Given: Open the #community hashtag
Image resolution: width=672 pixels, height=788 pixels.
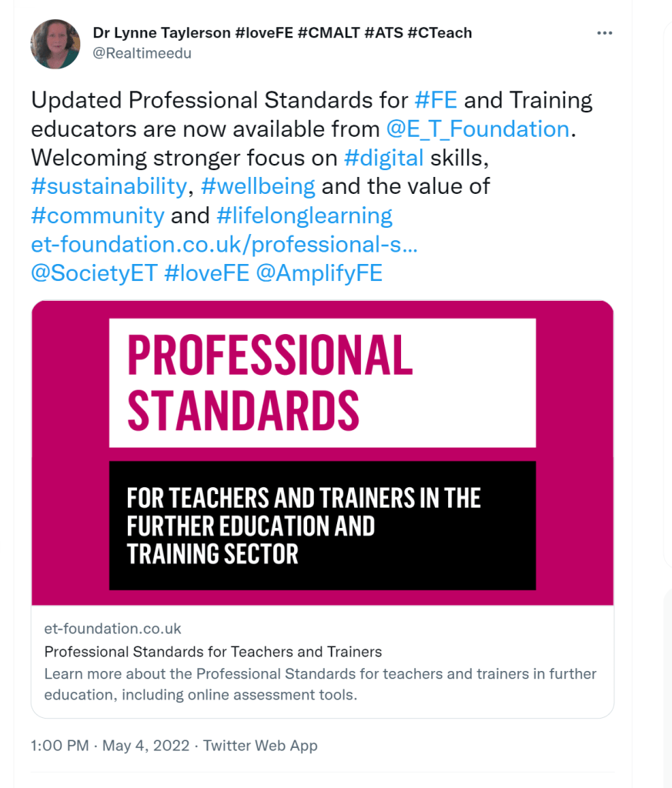Looking at the screenshot, I should [96, 215].
